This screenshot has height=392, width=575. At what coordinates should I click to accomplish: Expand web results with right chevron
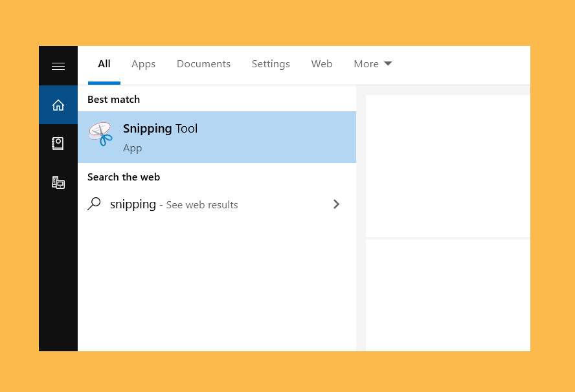pyautogui.click(x=336, y=204)
